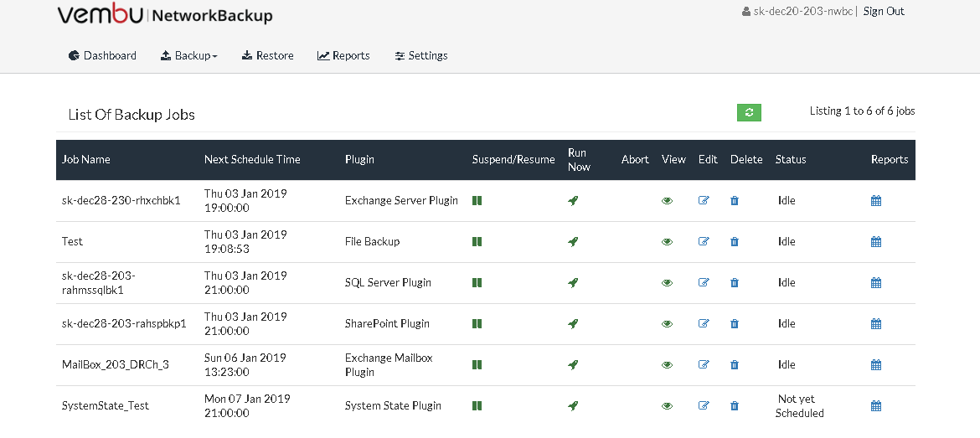Screen dimensions: 980x438
Task: View details of MailBox_203_DRCh_3 job
Action: click(x=667, y=364)
